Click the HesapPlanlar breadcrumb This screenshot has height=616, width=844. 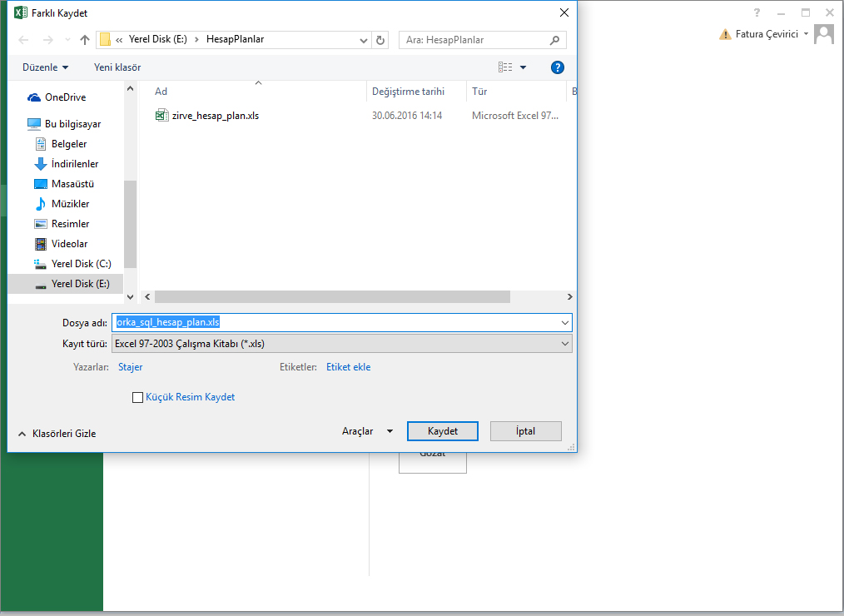(x=236, y=39)
